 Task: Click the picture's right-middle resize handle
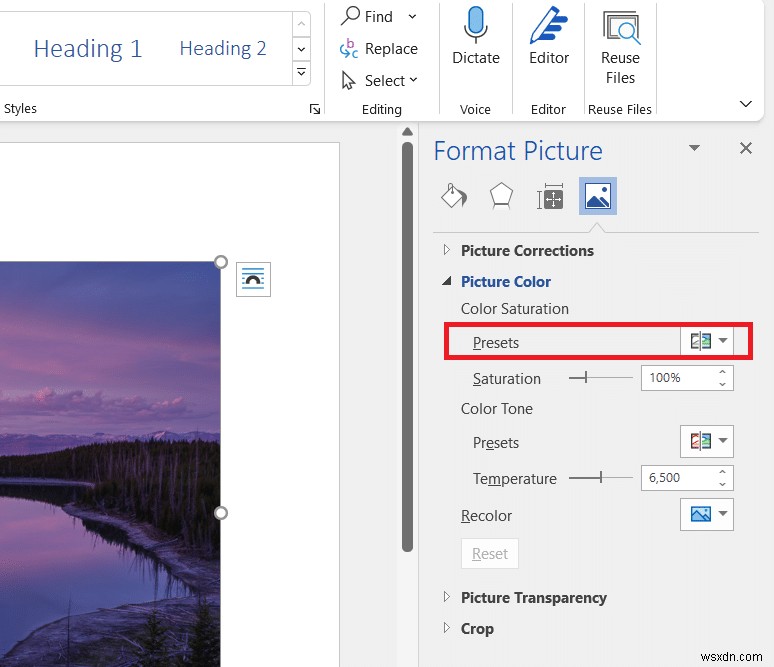[221, 513]
